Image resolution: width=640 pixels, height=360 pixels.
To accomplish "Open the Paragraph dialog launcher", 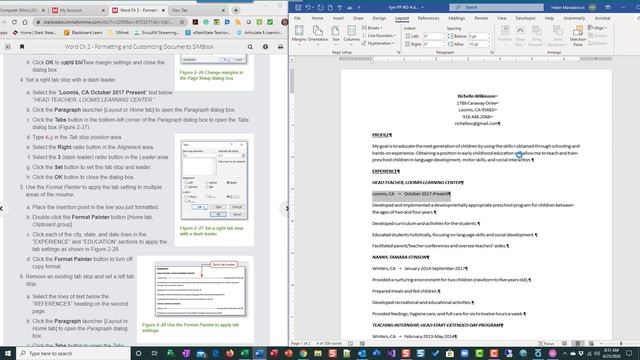I will point(492,52).
